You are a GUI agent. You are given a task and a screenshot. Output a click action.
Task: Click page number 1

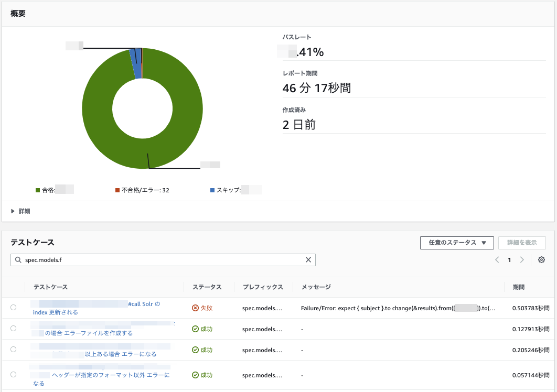509,260
